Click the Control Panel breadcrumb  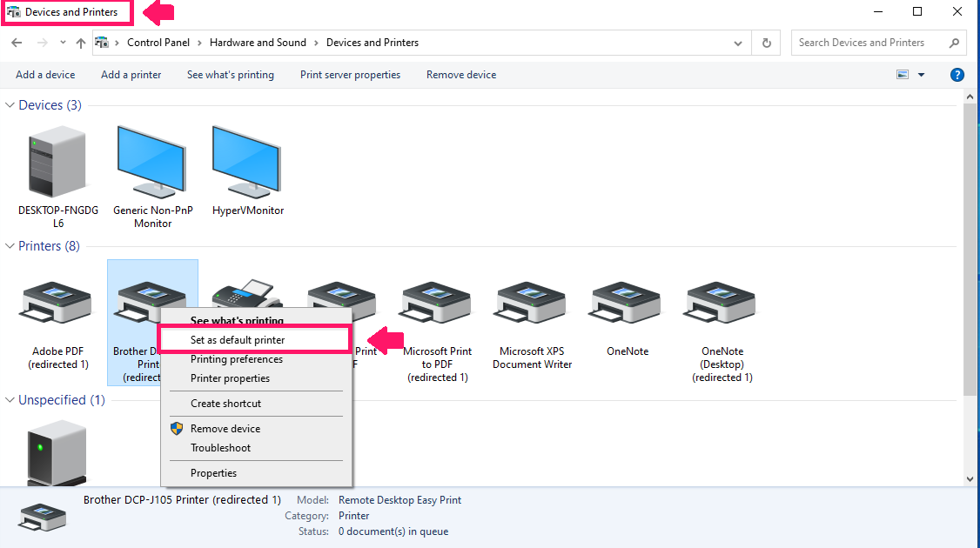coord(158,43)
